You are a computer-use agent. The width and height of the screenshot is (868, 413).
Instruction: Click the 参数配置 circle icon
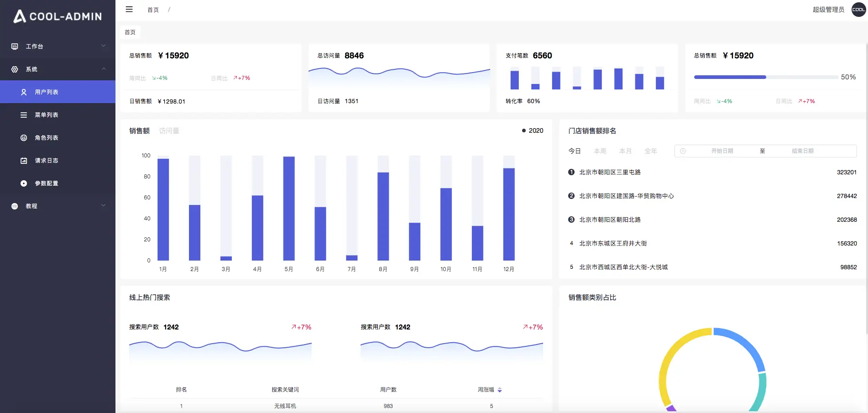click(x=24, y=183)
